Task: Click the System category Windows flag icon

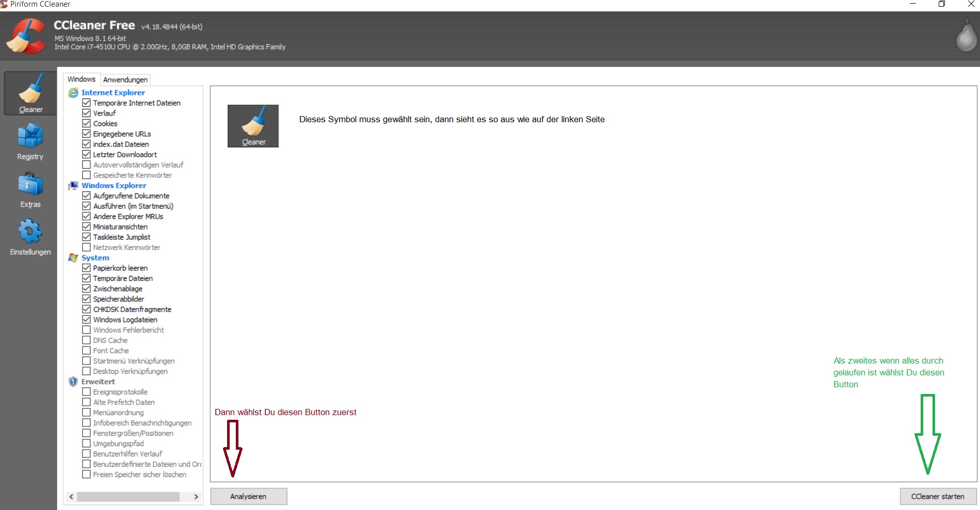Action: pyautogui.click(x=73, y=258)
